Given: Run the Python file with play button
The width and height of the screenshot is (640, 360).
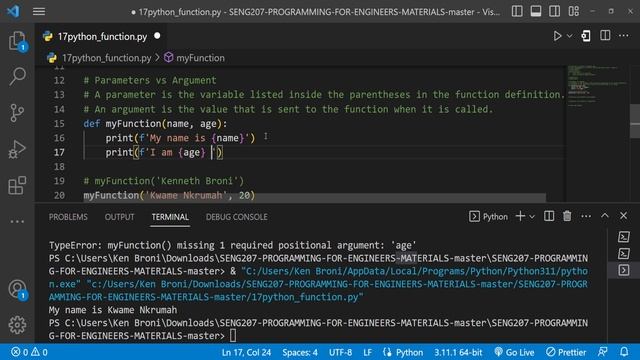Looking at the screenshot, I should tap(557, 36).
